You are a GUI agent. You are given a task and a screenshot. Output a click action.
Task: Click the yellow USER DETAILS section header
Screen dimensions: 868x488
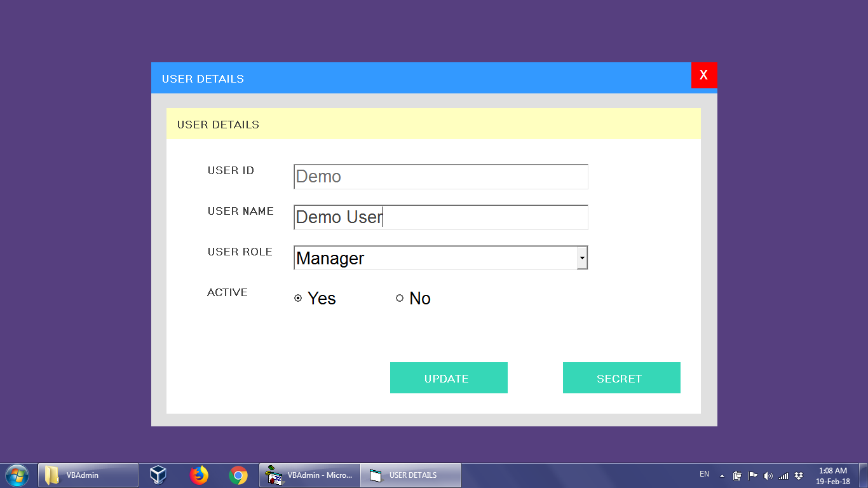(x=433, y=124)
